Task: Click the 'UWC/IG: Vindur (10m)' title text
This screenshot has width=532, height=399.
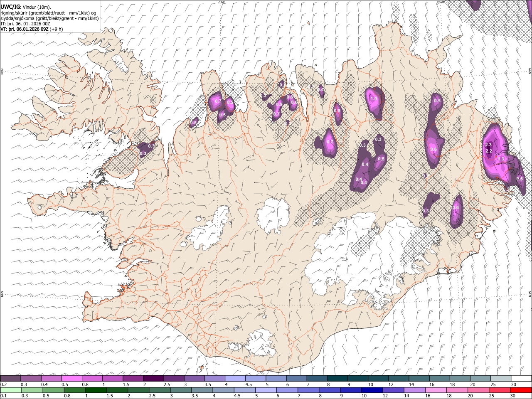Action: [x=25, y=7]
